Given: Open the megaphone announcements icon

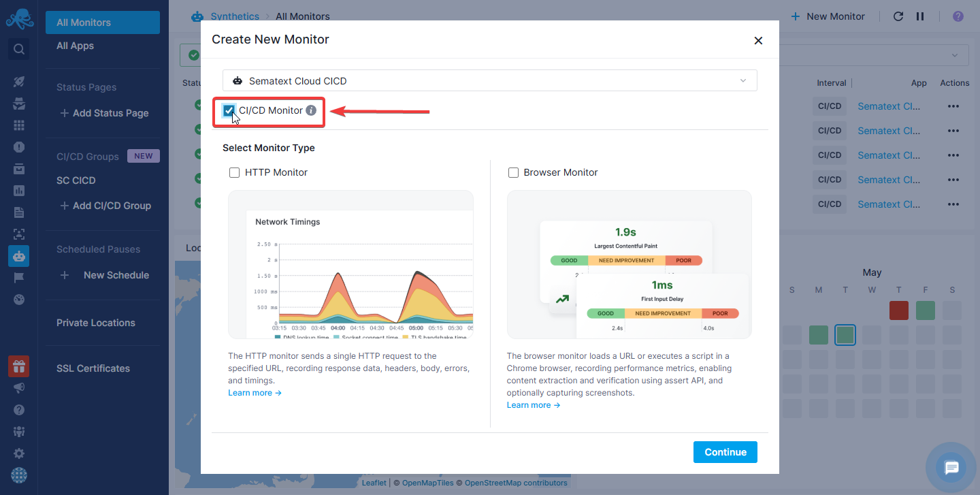Looking at the screenshot, I should (x=19, y=388).
